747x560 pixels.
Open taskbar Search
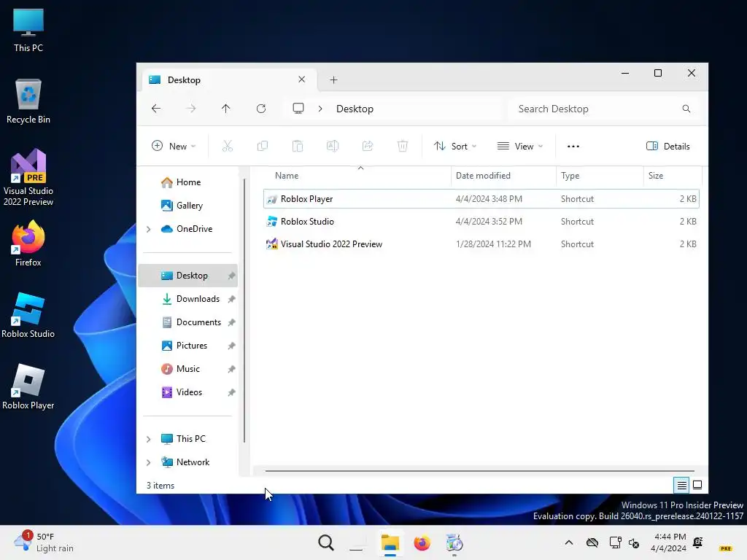(x=326, y=542)
